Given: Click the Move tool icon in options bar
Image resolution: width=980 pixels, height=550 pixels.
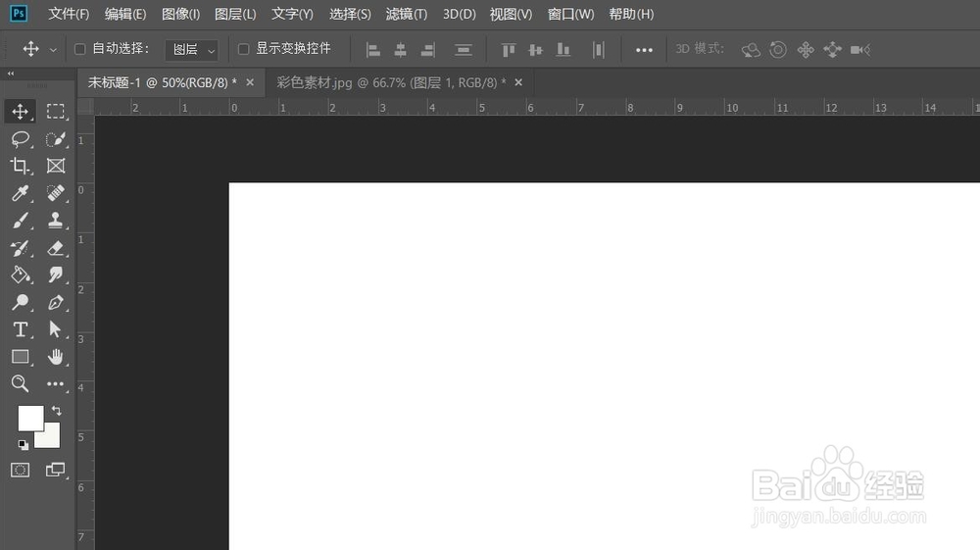Looking at the screenshot, I should pos(30,49).
